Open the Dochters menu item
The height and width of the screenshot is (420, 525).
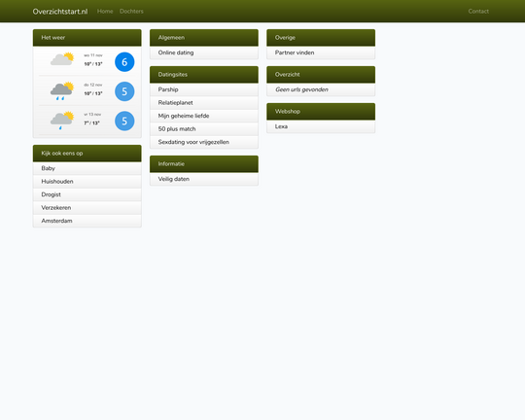coord(131,11)
